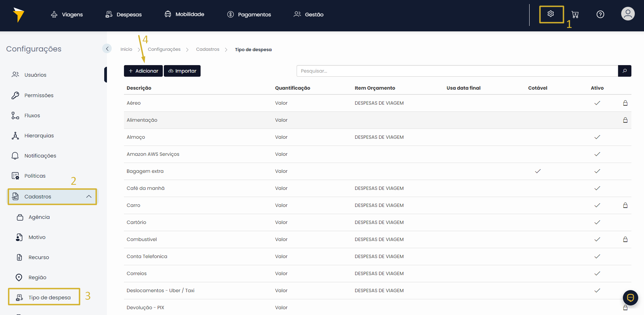Click the lock icon on Aéreo row
Viewport: 644px width, 315px height.
tap(625, 103)
